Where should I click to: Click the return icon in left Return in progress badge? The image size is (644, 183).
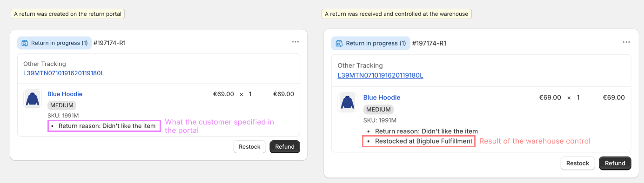tap(25, 43)
